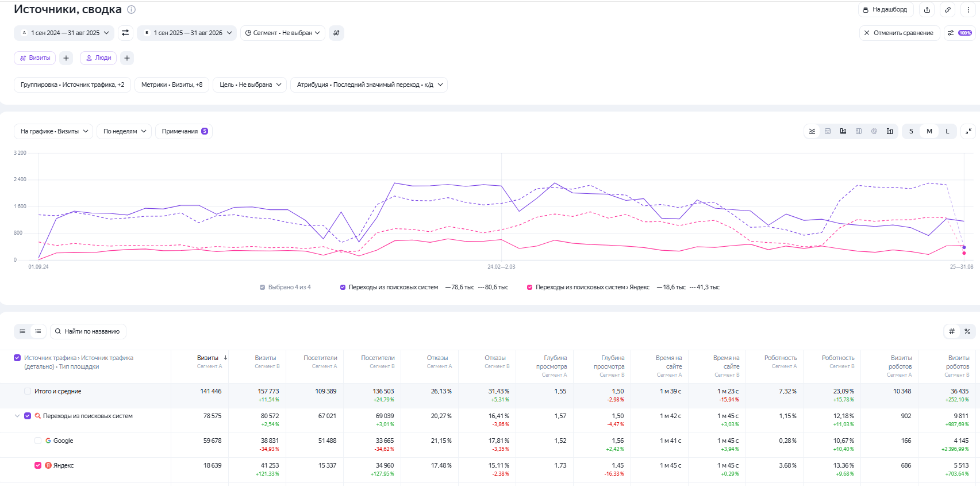Screen dimensions: 980x486
Task: Open compare-segments settings icon next to Сегмент
Action: (x=337, y=33)
